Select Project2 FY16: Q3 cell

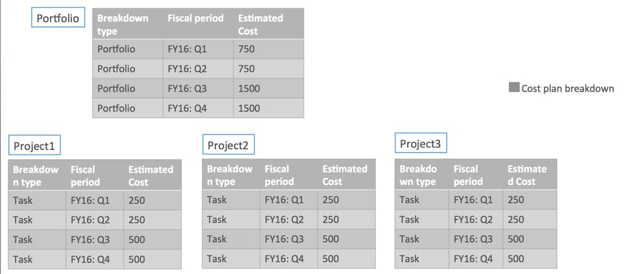click(289, 239)
